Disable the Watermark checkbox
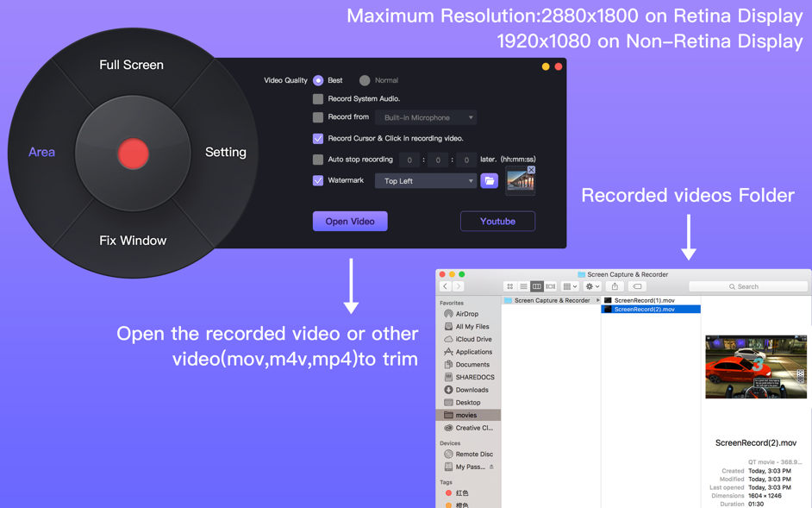 coord(318,180)
